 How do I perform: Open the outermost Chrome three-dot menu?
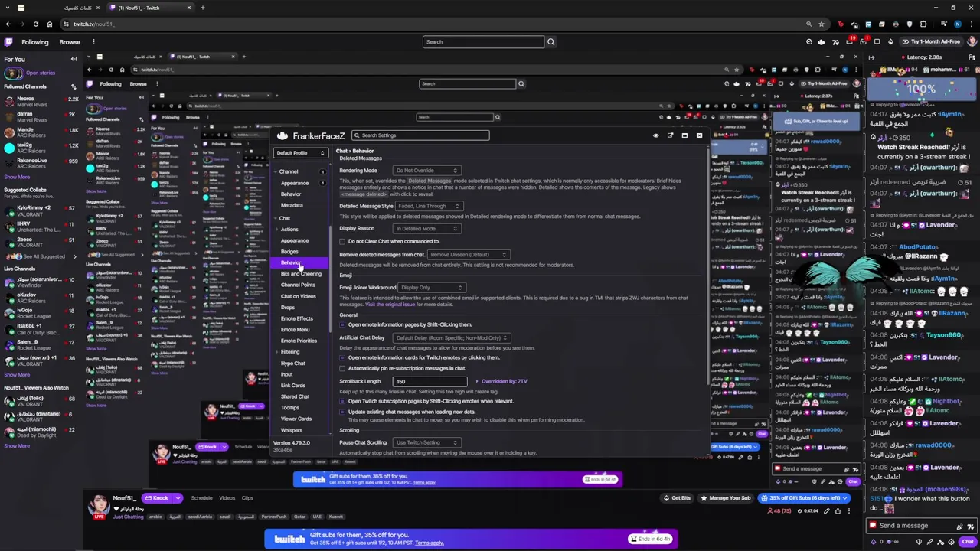[x=971, y=24]
